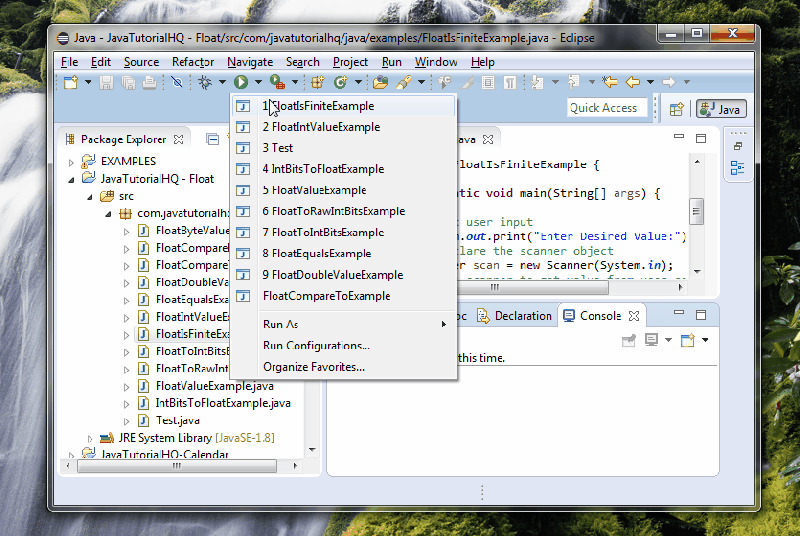The width and height of the screenshot is (800, 536).
Task: Open the Back history dropdown arrow
Action: pyautogui.click(x=651, y=82)
